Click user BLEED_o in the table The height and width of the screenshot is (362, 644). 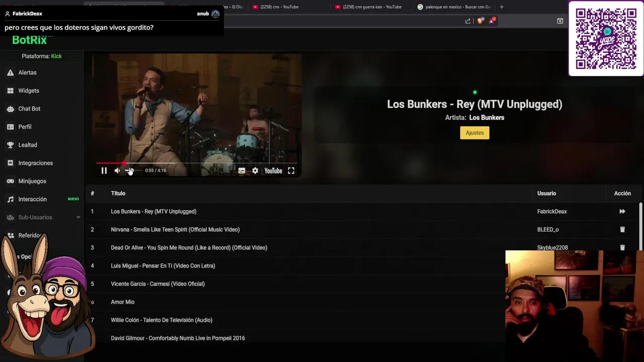pyautogui.click(x=548, y=230)
